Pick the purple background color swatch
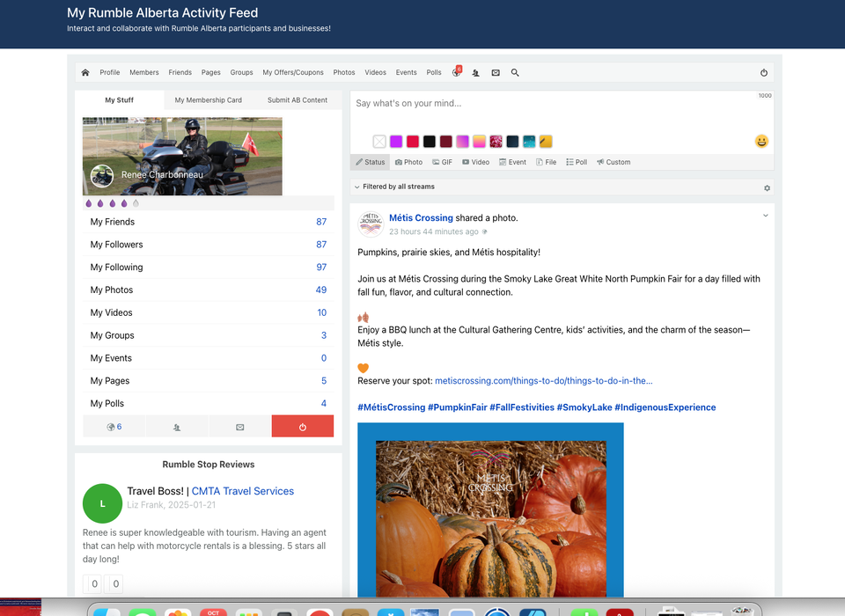 [x=396, y=142]
